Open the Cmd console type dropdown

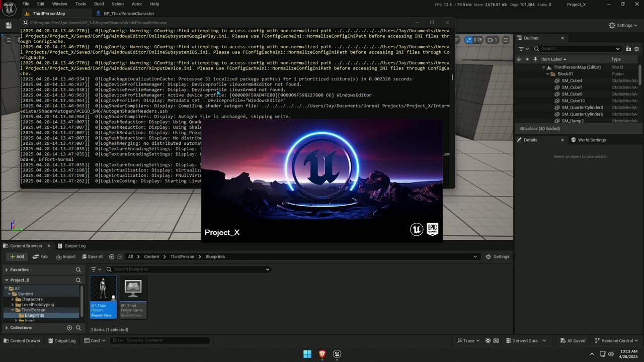point(95,340)
